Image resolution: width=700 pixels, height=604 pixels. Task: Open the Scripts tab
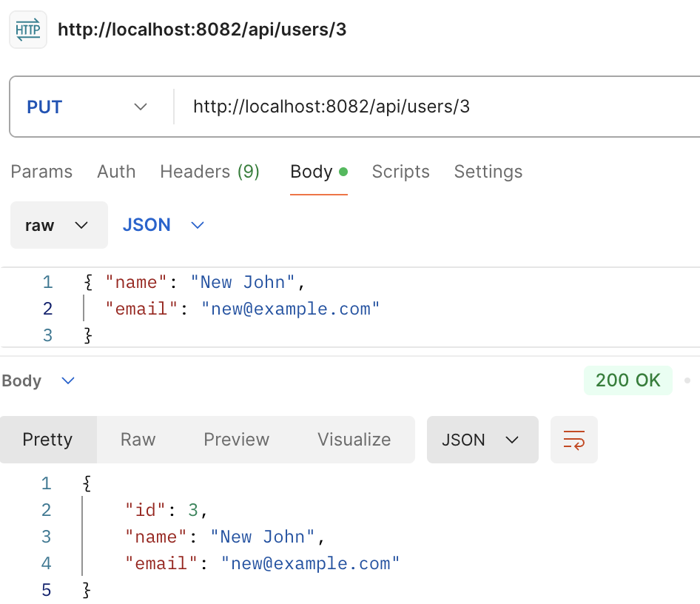point(401,172)
